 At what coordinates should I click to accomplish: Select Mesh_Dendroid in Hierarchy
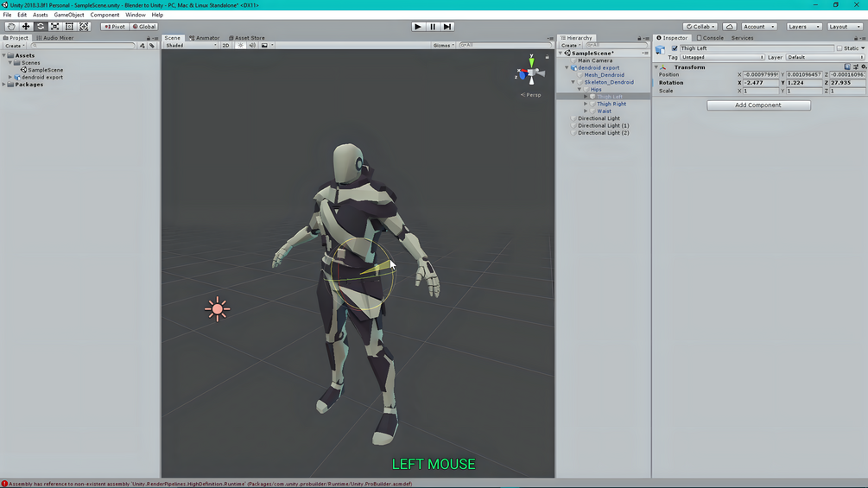pos(604,74)
